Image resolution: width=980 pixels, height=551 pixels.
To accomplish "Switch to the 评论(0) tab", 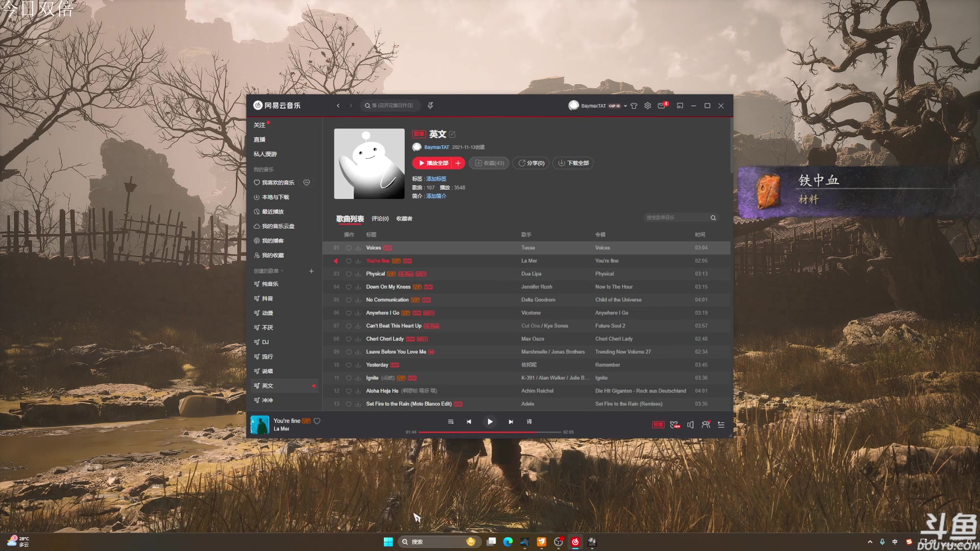I will pos(380,218).
